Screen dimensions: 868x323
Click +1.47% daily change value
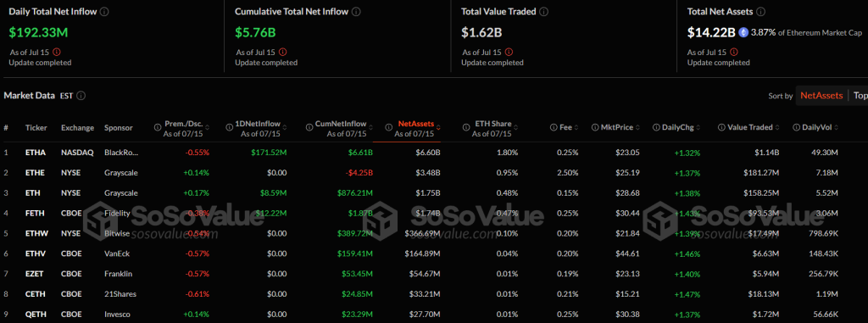687,294
